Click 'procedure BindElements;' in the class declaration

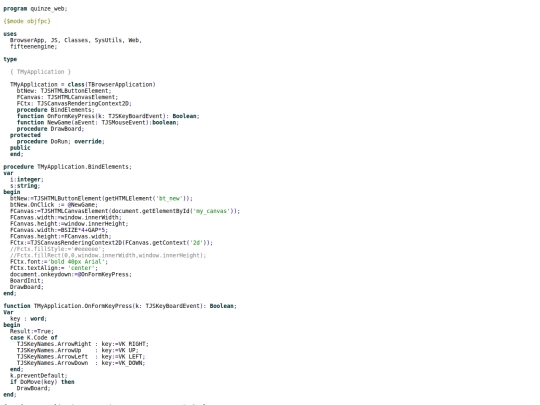click(55, 110)
